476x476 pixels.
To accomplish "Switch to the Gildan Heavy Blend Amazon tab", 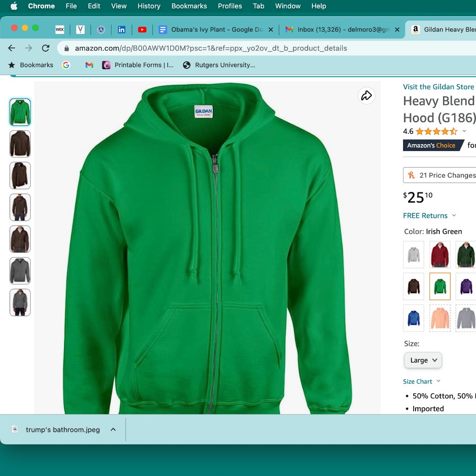I will point(443,29).
